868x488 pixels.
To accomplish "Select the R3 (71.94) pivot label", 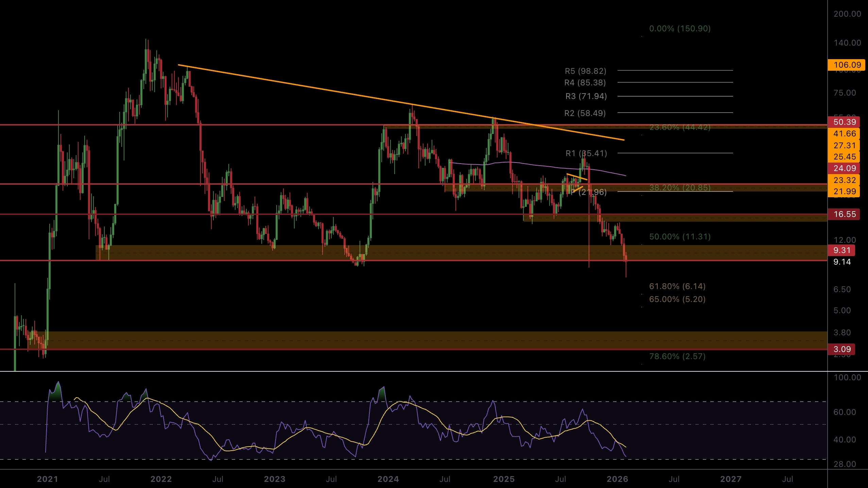I will (586, 96).
